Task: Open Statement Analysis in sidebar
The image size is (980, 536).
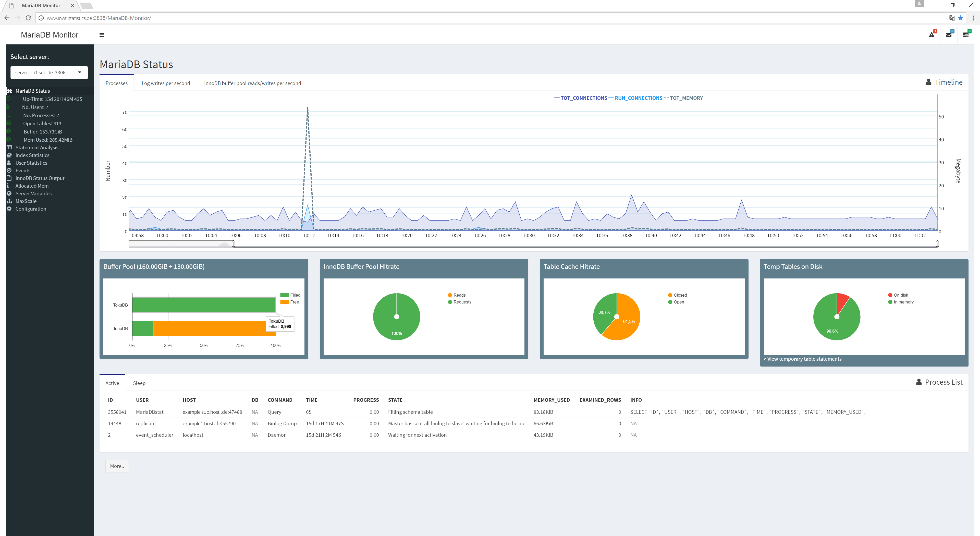Action: pos(37,147)
